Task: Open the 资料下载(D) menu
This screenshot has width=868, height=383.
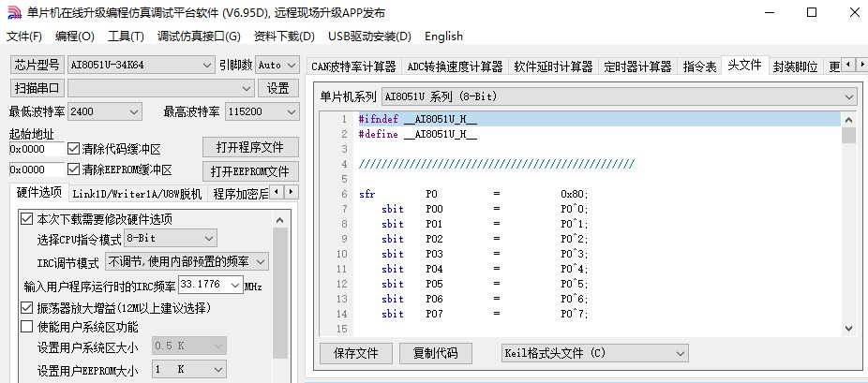Action: (284, 37)
